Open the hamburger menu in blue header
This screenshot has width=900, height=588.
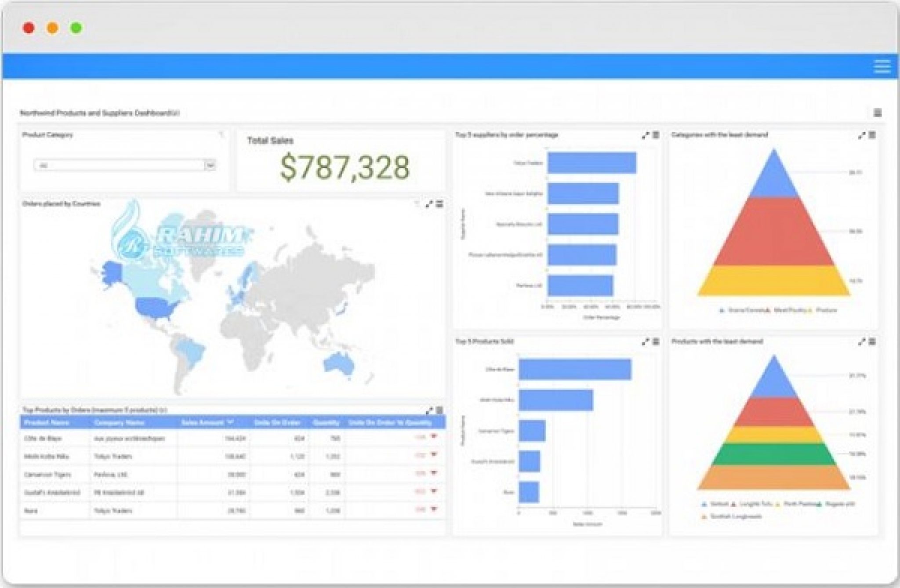click(x=882, y=66)
